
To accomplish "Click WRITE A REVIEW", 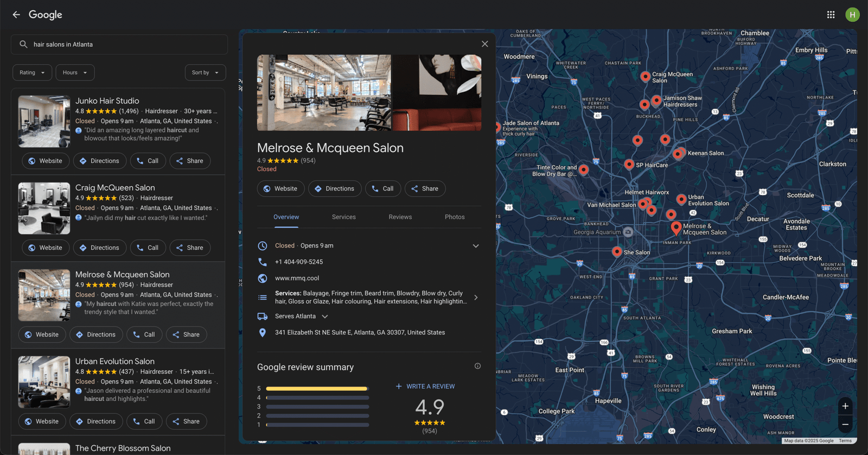I will 425,387.
